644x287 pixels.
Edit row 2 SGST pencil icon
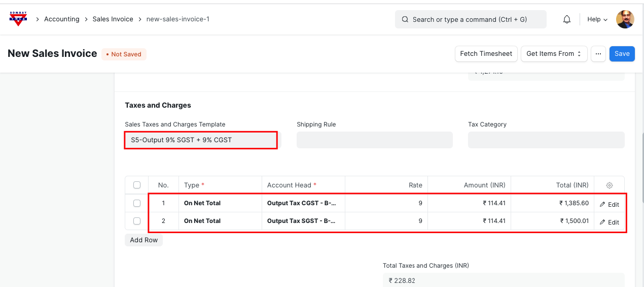point(602,222)
